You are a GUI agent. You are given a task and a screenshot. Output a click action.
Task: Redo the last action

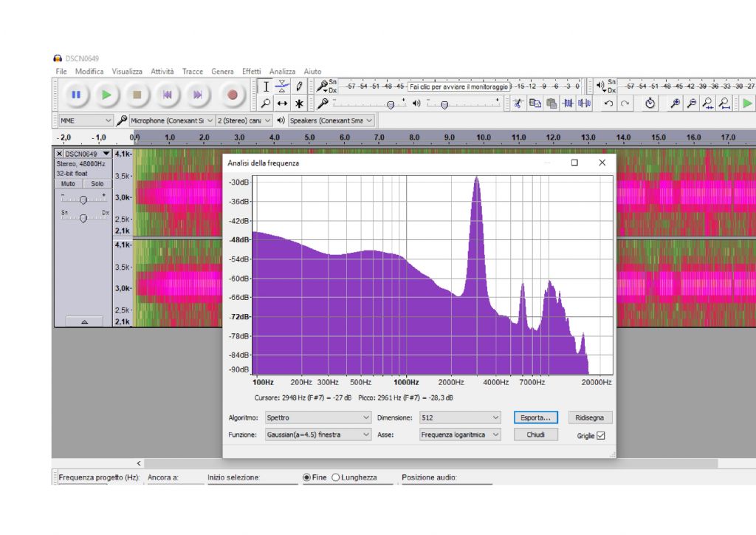coord(625,103)
